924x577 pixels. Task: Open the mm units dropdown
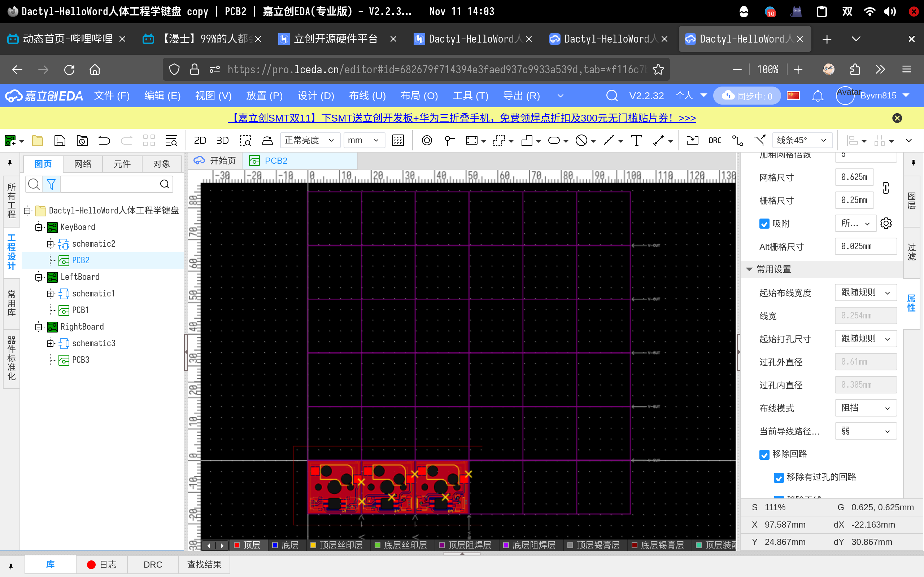[x=363, y=140]
